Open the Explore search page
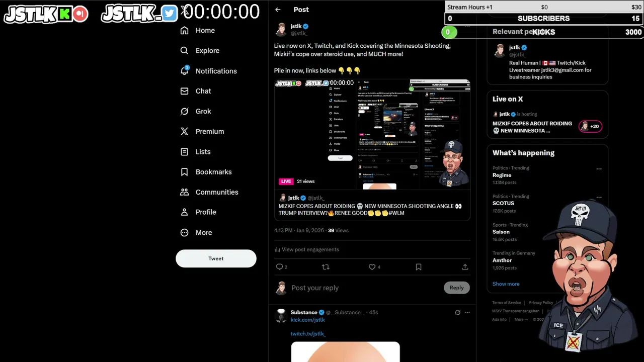 pos(200,50)
